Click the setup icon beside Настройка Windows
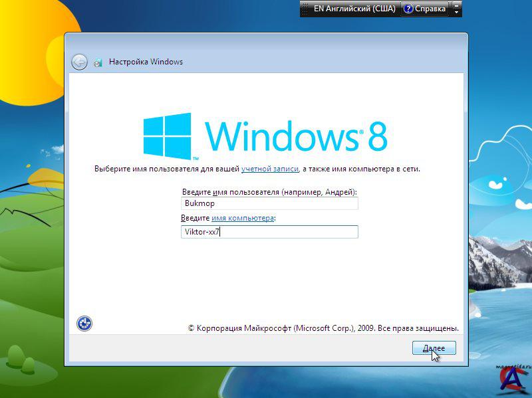Image resolution: width=532 pixels, height=398 pixels. [x=98, y=62]
